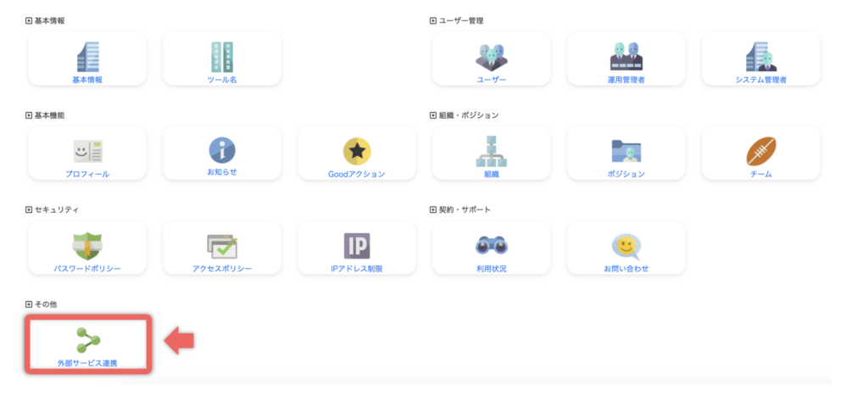Open the IPアドレス制限 icon
The image size is (868, 396).
(x=356, y=245)
